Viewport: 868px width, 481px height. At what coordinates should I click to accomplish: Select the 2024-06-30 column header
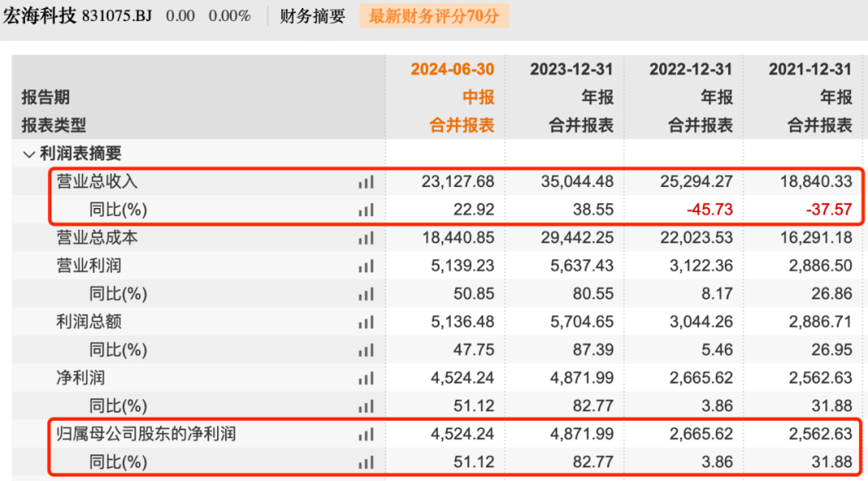tap(452, 69)
